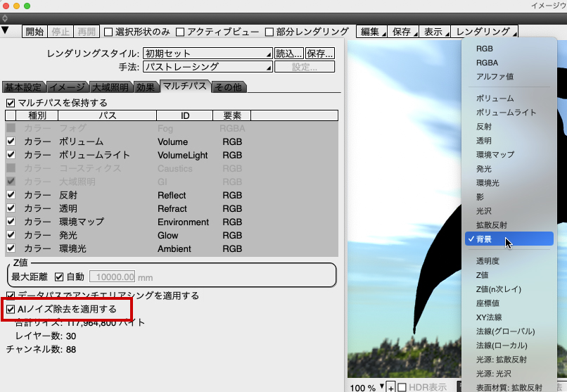This screenshot has height=392, width=567.
Task: Click the 要素 column header
Action: [231, 115]
